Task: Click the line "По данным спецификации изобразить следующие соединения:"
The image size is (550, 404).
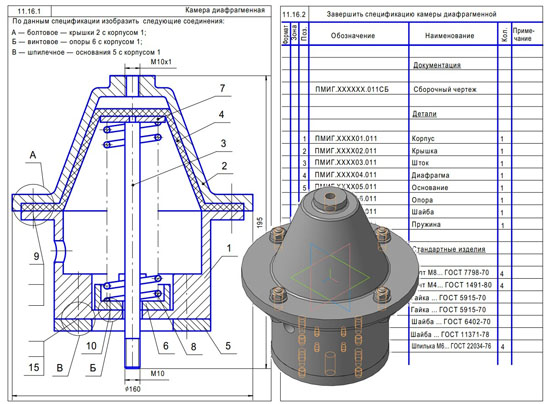Action: pos(118,21)
